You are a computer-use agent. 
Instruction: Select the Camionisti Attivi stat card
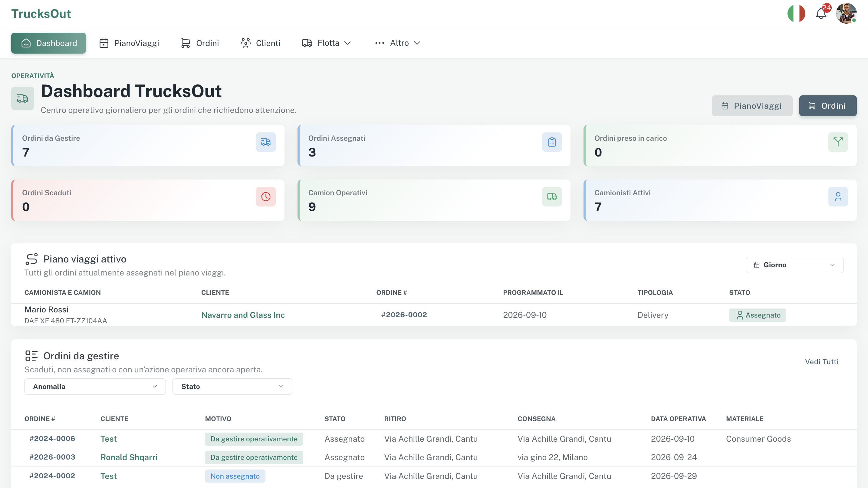tap(720, 200)
